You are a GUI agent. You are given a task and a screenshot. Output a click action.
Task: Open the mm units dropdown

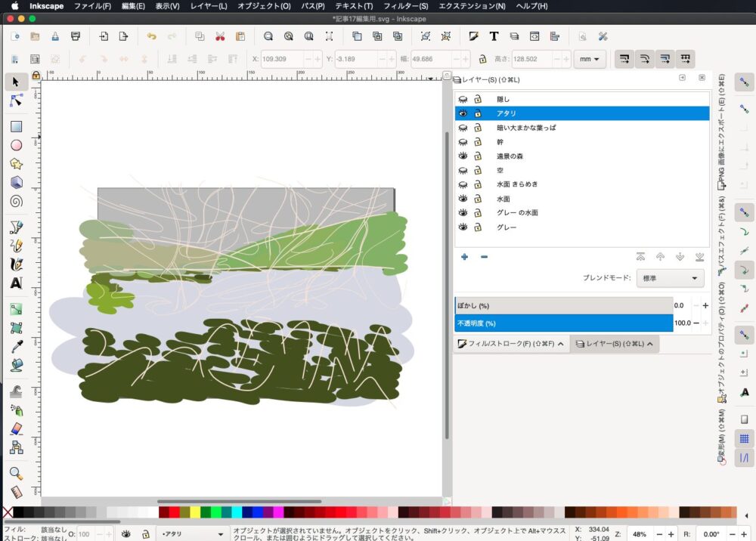[x=590, y=59]
